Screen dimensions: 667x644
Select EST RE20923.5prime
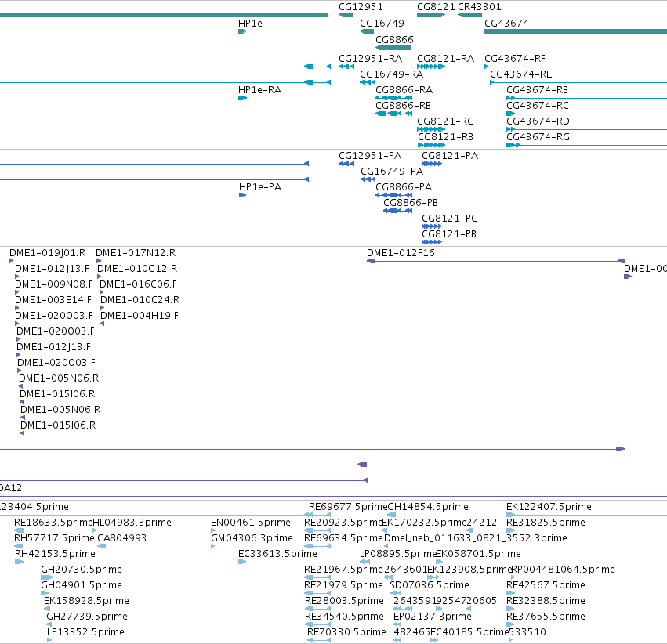pyautogui.click(x=343, y=523)
